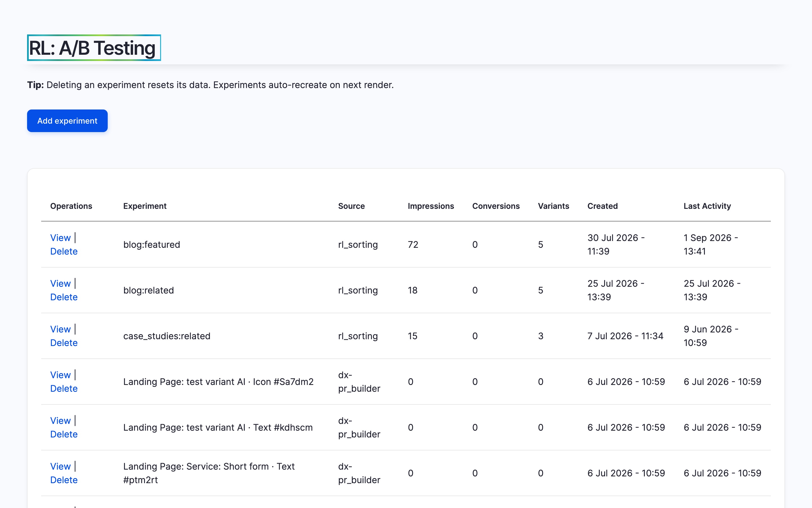Viewport: 812px width, 508px height.
Task: Click the Created column header
Action: pyautogui.click(x=603, y=206)
